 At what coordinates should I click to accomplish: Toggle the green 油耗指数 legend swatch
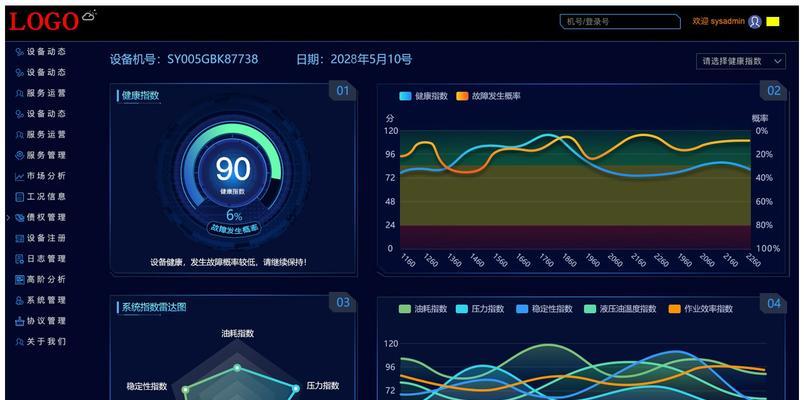click(405, 309)
